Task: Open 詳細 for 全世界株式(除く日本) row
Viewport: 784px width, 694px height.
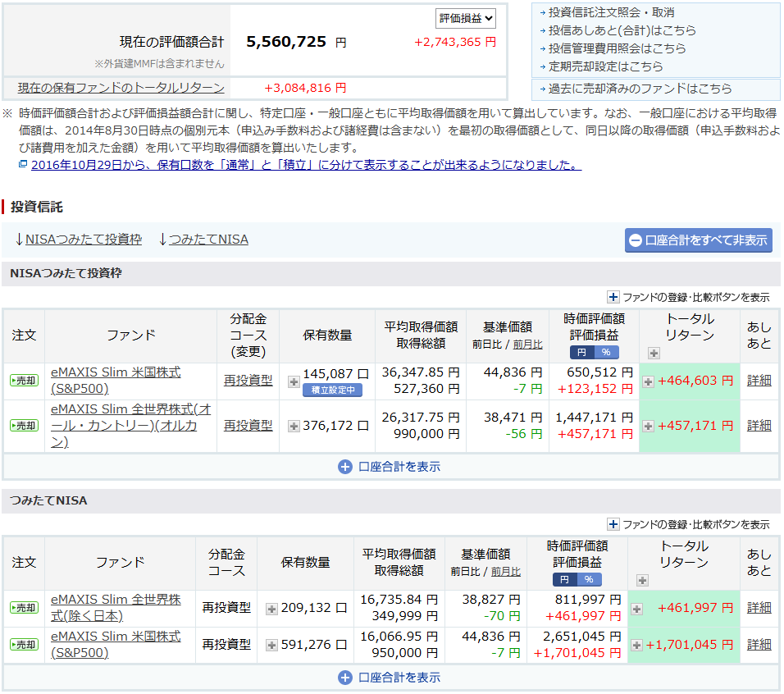Action: [759, 608]
